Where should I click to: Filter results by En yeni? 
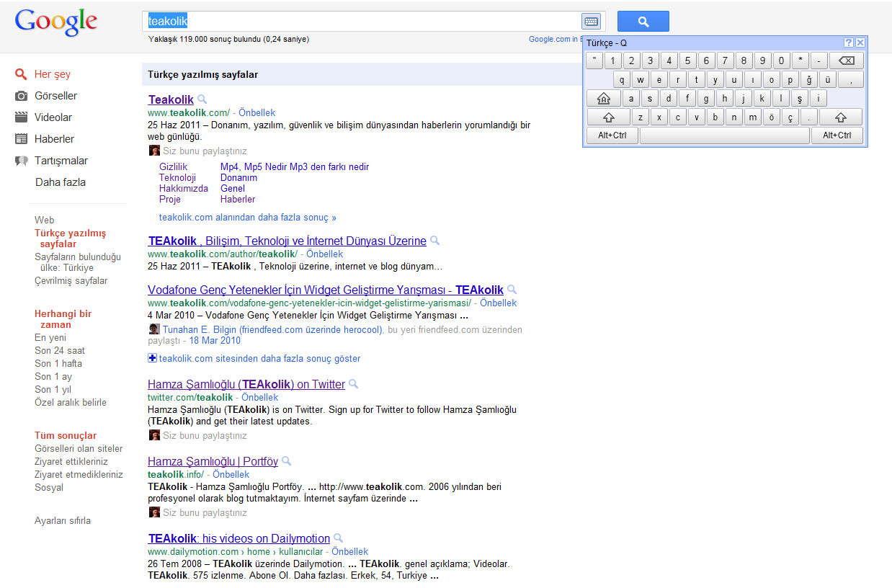tap(50, 337)
